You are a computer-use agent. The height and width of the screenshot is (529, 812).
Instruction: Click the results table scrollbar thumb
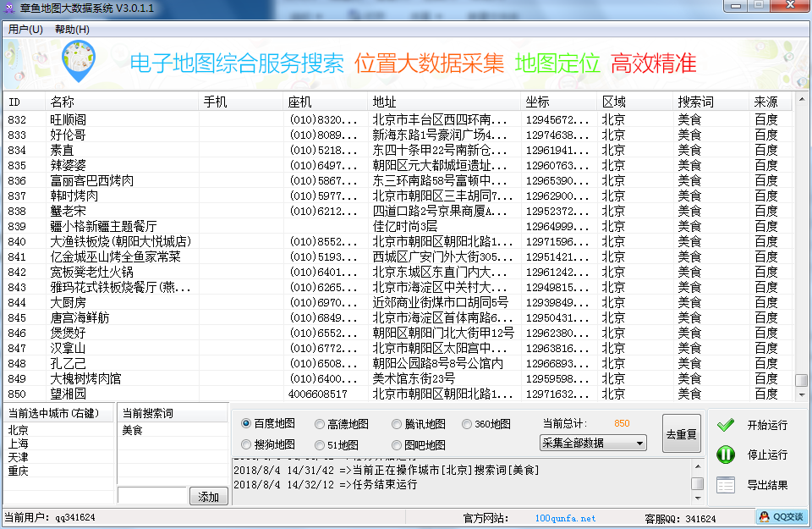(x=801, y=380)
